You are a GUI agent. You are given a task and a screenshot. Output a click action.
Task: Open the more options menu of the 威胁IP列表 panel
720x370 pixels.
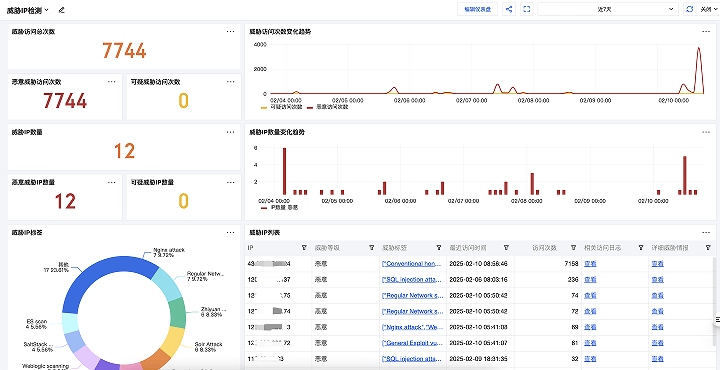coord(706,233)
